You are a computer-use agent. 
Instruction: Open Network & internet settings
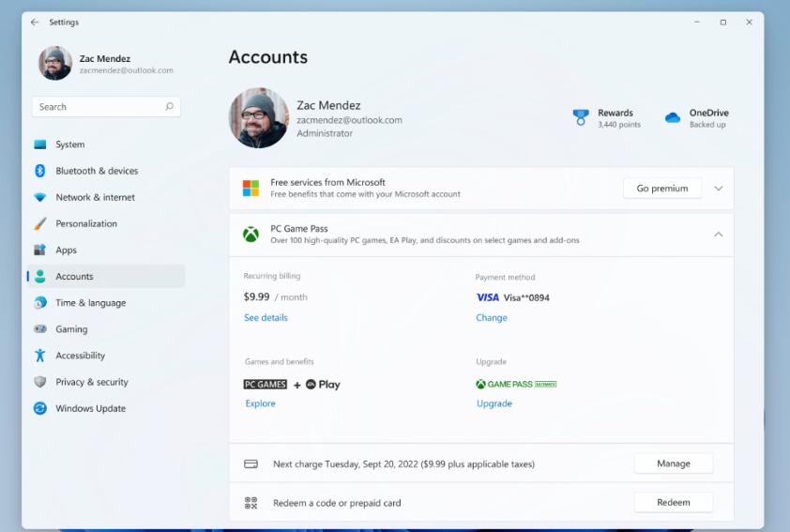tap(95, 197)
